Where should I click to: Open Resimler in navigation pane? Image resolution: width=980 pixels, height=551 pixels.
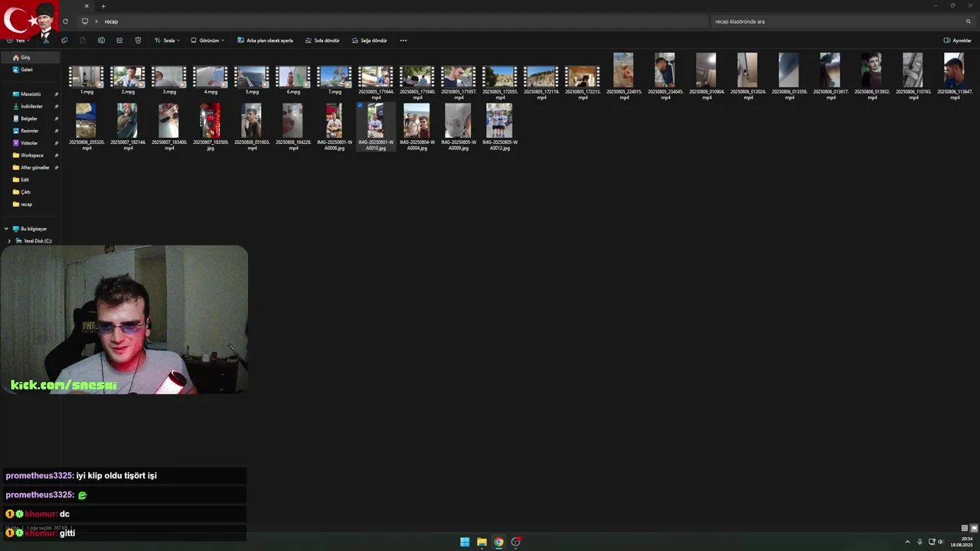(30, 131)
